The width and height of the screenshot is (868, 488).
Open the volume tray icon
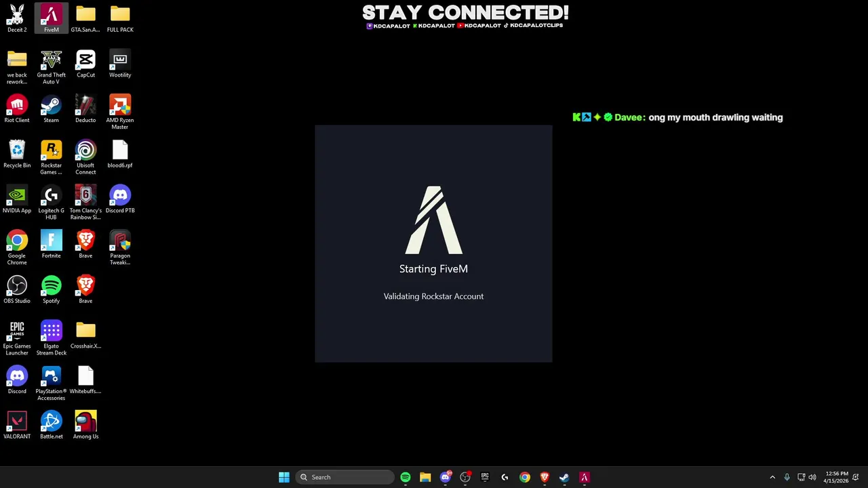click(x=812, y=477)
